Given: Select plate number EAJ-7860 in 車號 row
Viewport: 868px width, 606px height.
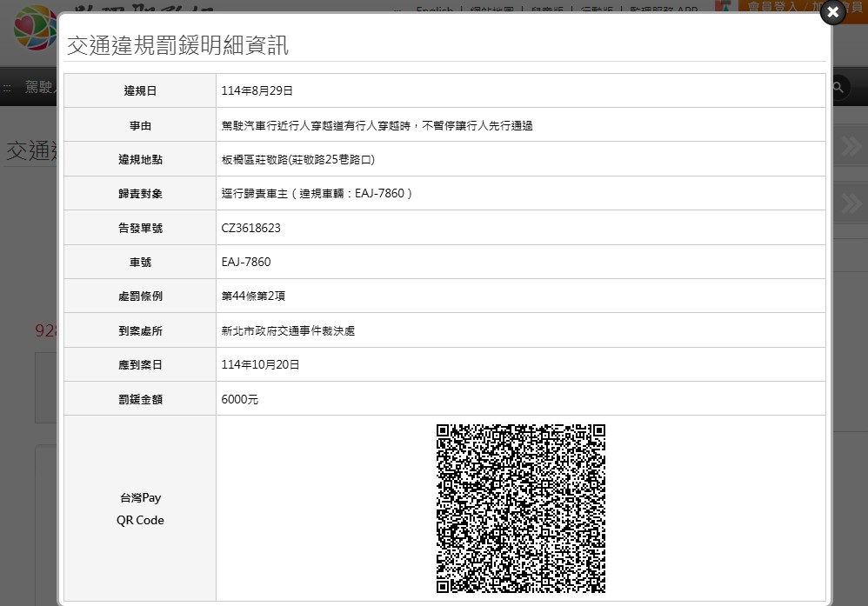Looking at the screenshot, I should pos(246,262).
